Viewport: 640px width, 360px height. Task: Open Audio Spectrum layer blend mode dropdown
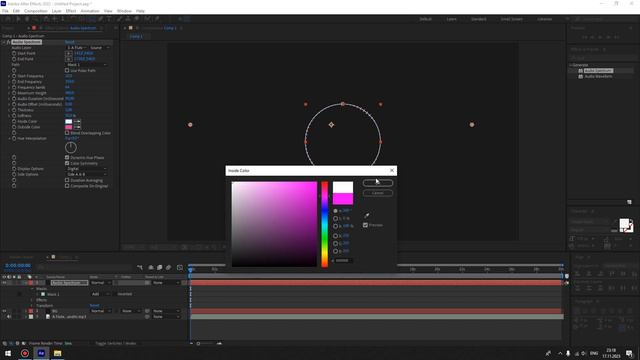pyautogui.click(x=100, y=282)
